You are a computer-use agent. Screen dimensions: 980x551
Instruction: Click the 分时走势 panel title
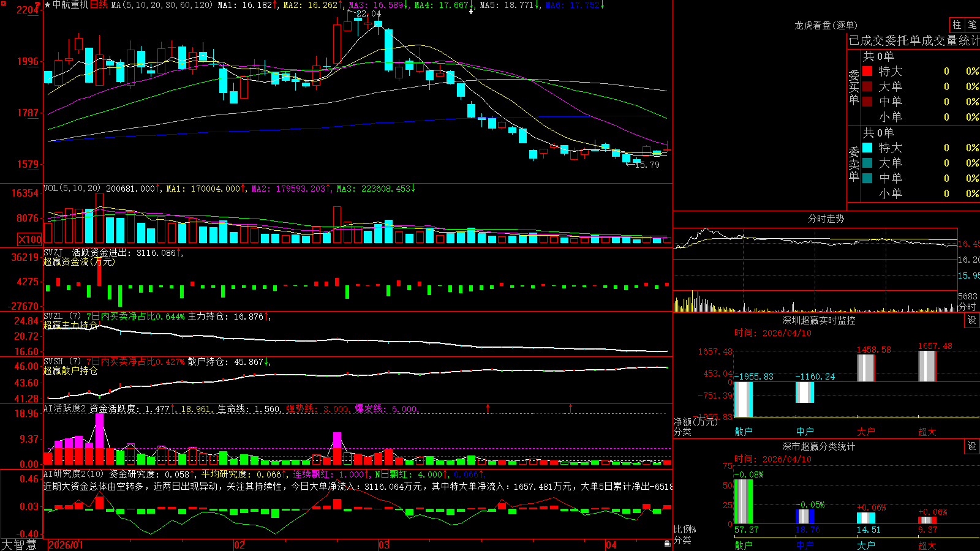pos(826,219)
